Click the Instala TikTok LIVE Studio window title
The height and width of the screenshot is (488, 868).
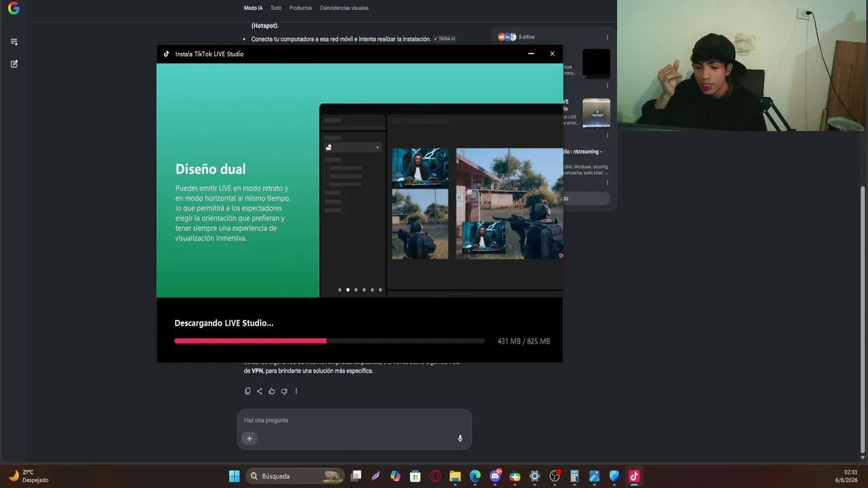pyautogui.click(x=209, y=54)
